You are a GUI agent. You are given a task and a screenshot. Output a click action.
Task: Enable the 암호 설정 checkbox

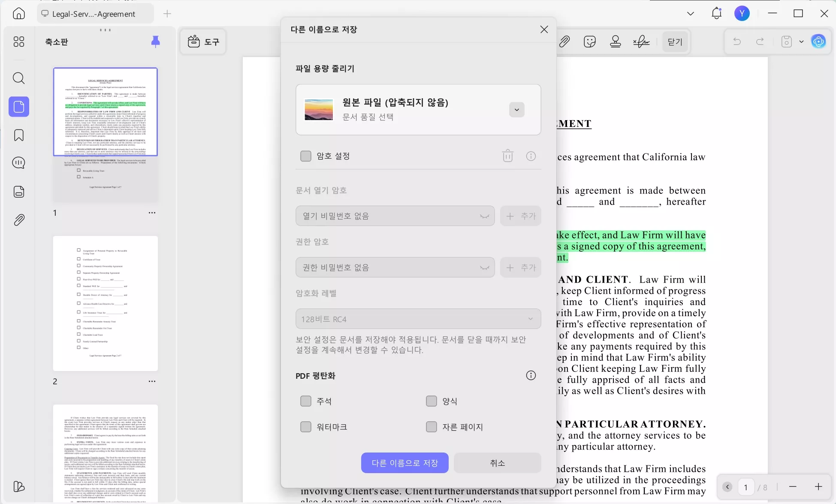(x=306, y=156)
